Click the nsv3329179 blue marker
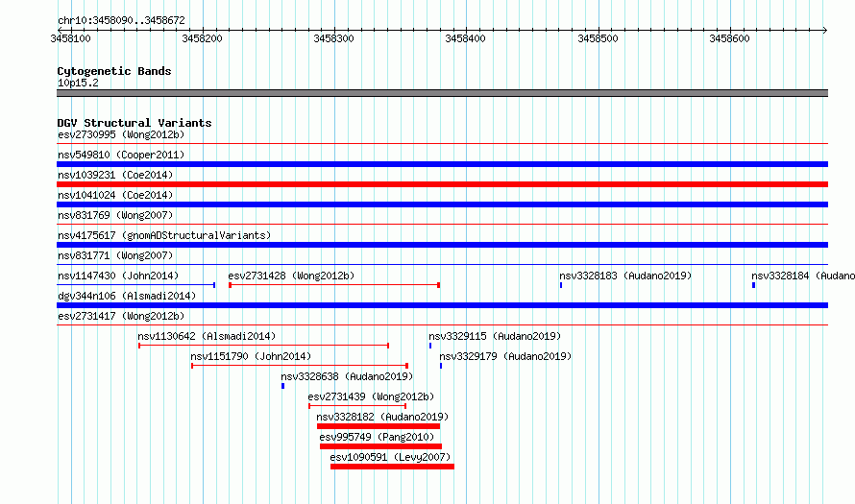 (441, 366)
